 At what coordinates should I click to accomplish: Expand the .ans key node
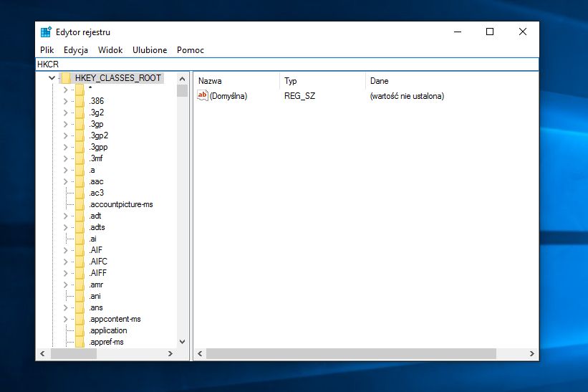[66, 307]
